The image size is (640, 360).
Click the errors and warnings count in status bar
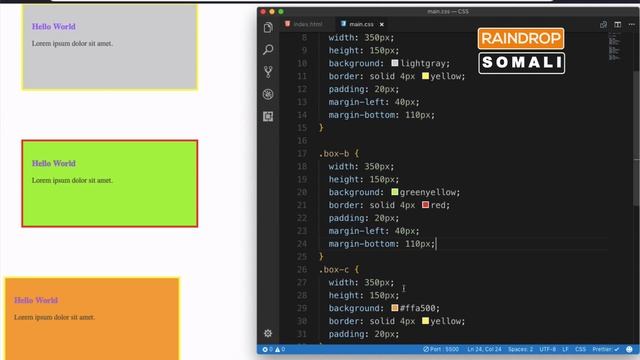click(x=274, y=349)
